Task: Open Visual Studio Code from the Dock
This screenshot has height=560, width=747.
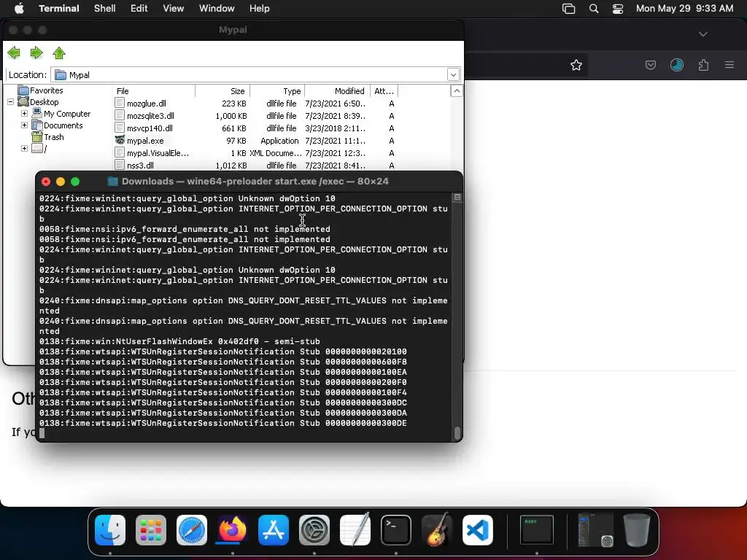Action: [478, 530]
